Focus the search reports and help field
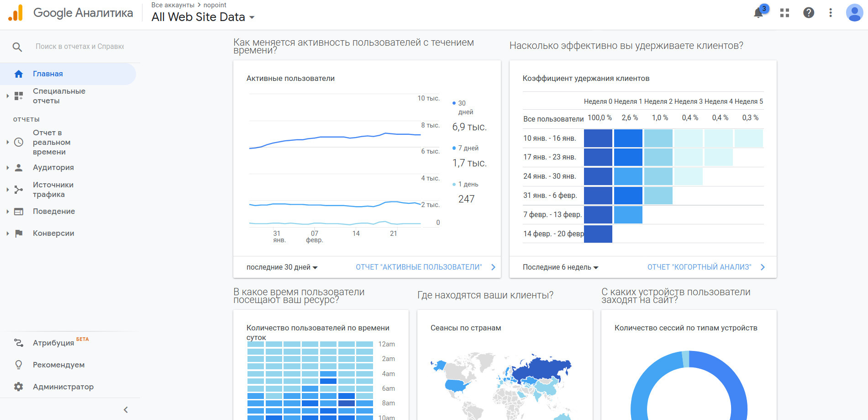The width and height of the screenshot is (868, 420). [x=80, y=47]
